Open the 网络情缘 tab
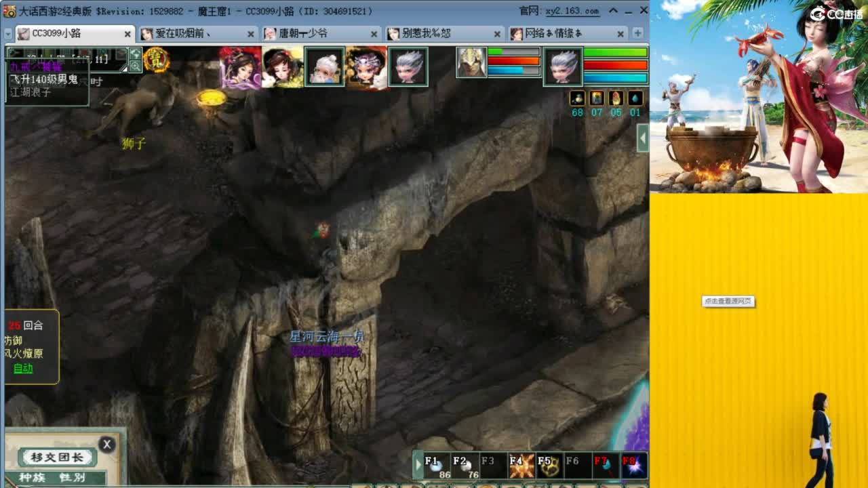Screen dimensions: 868x488 click(x=568, y=33)
